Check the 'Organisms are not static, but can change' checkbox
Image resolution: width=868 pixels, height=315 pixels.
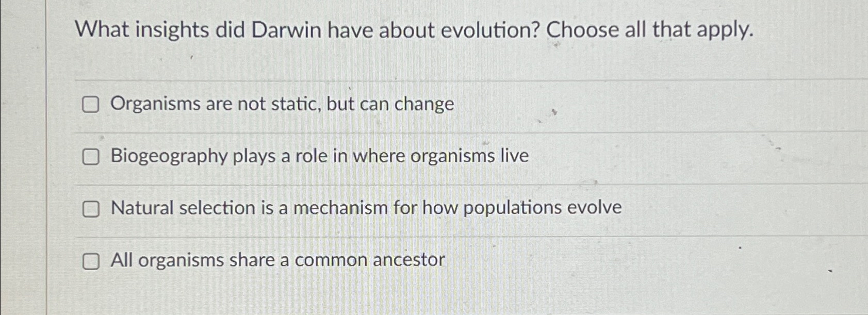pos(92,105)
